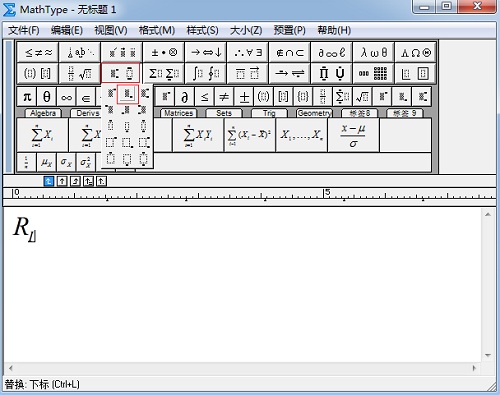
Task: Open the relational symbols palette (≤≠≈)
Action: [x=38, y=52]
